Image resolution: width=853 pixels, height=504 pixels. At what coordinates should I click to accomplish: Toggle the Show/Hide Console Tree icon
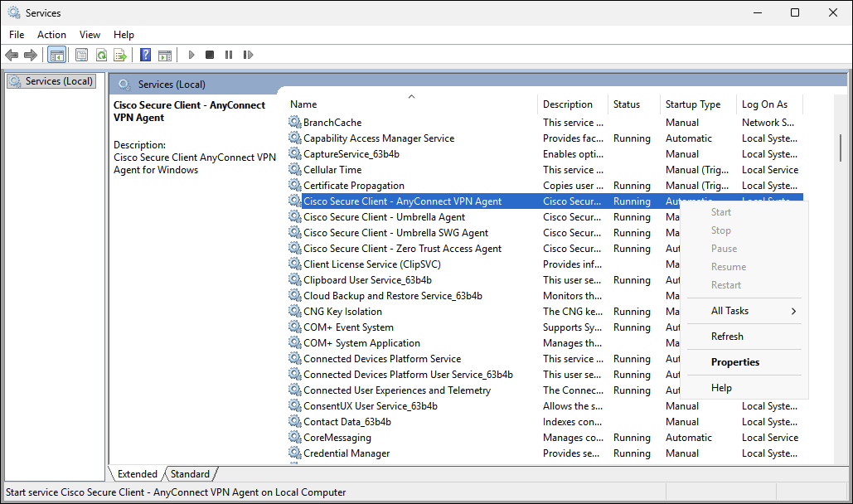coord(56,55)
